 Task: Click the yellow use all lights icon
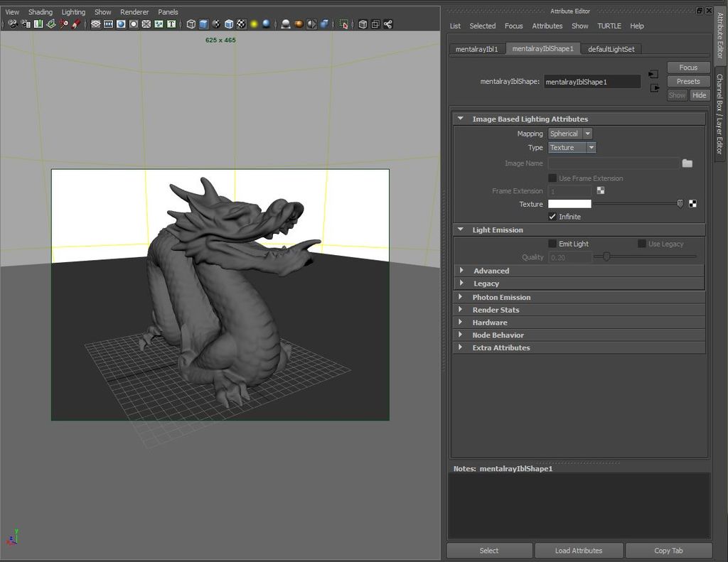tap(254, 24)
